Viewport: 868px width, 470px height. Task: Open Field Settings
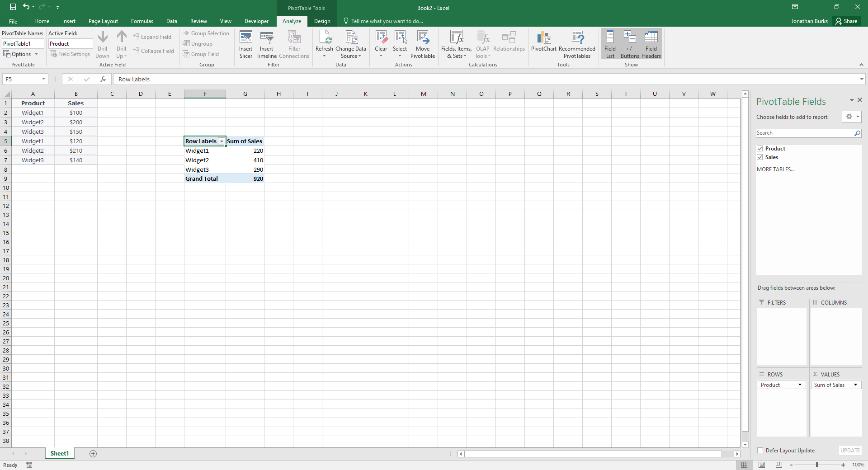[x=70, y=54]
